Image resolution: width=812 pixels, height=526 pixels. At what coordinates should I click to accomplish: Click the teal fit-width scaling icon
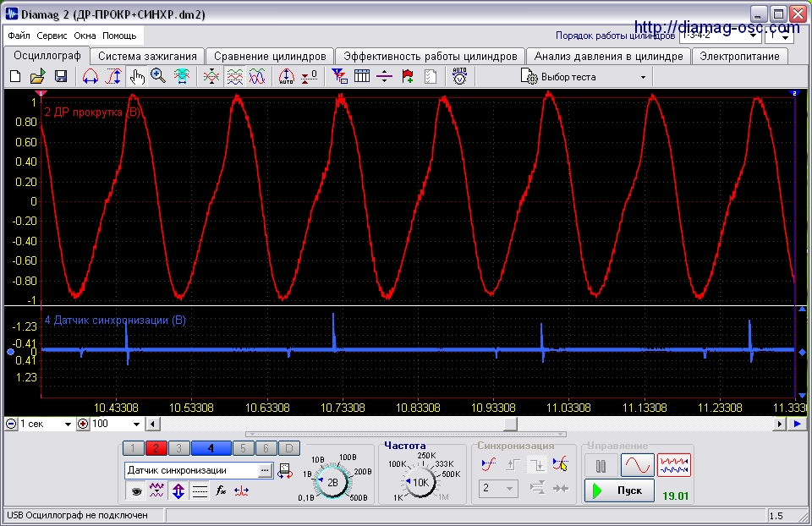coord(181,77)
